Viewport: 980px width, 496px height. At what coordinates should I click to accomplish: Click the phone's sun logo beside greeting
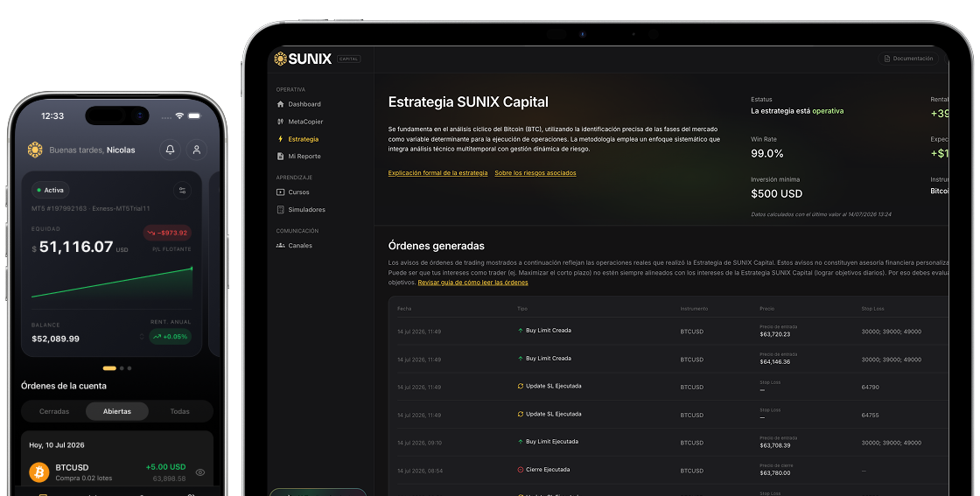pos(35,150)
